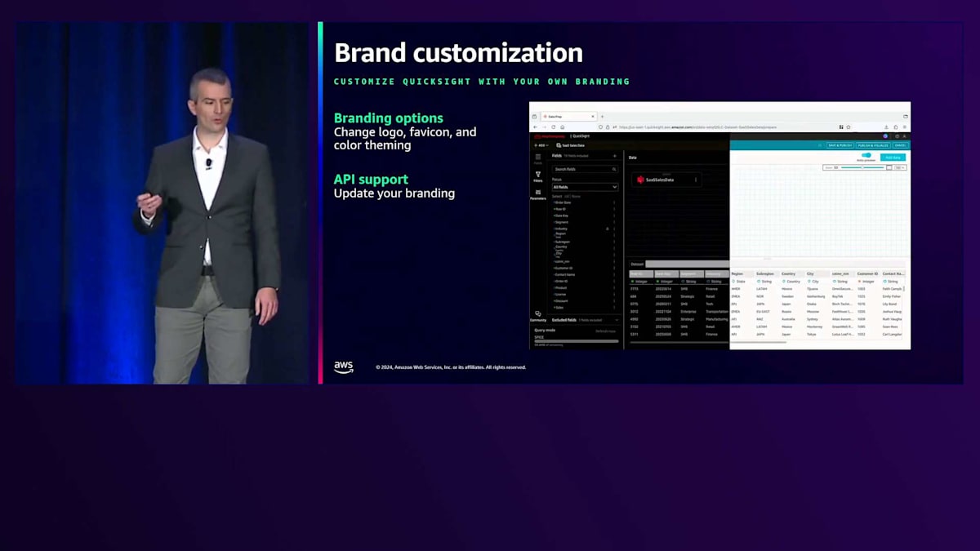Open the Parameters panel in sidebar
The image size is (980, 551).
click(538, 194)
